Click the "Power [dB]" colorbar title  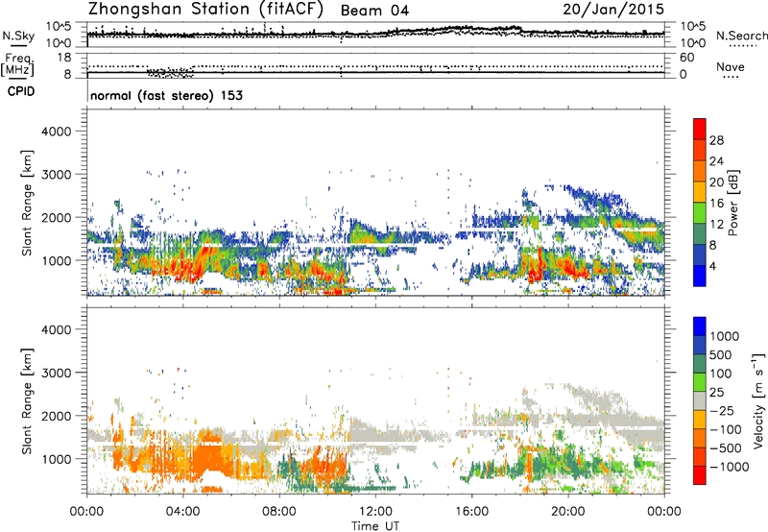click(732, 203)
